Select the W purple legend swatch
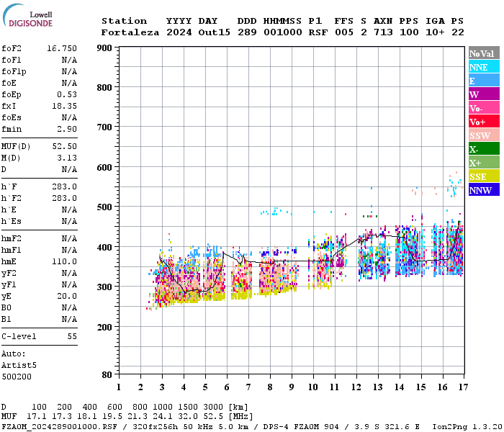The height and width of the screenshot is (432, 504). [484, 94]
